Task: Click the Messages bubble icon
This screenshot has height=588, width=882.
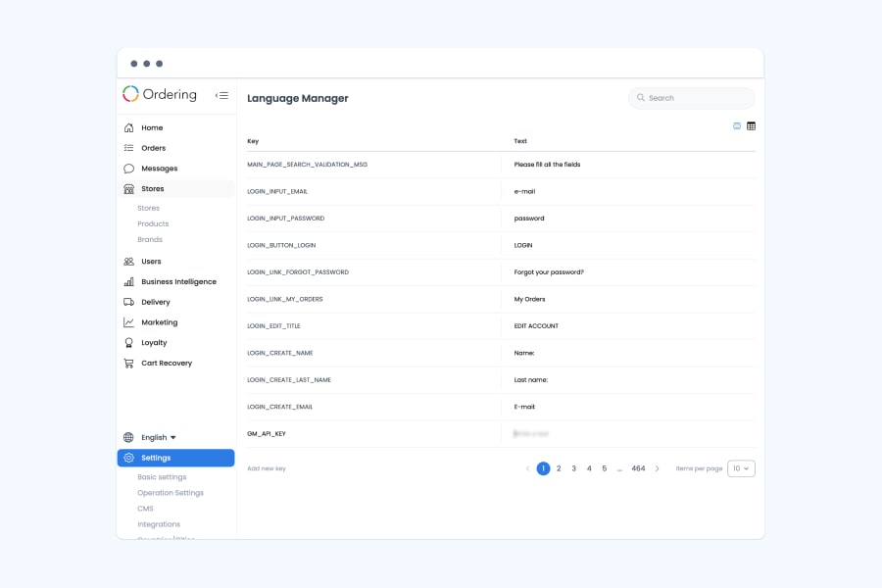Action: (128, 169)
